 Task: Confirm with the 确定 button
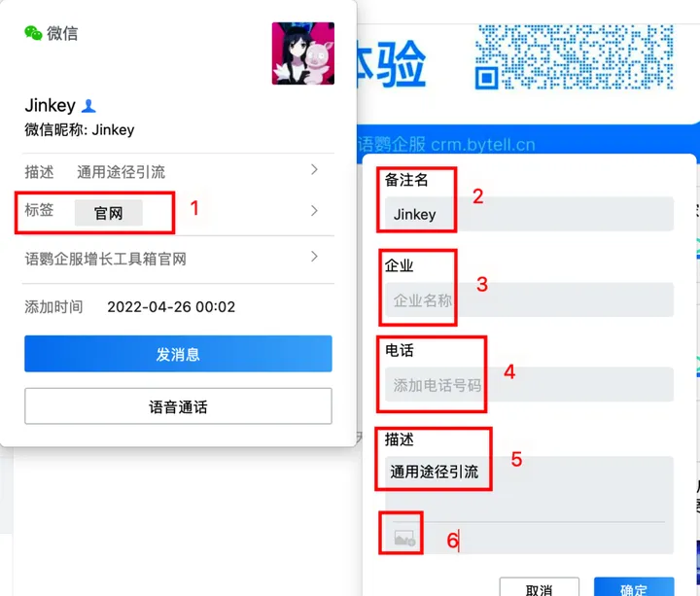pyautogui.click(x=634, y=588)
